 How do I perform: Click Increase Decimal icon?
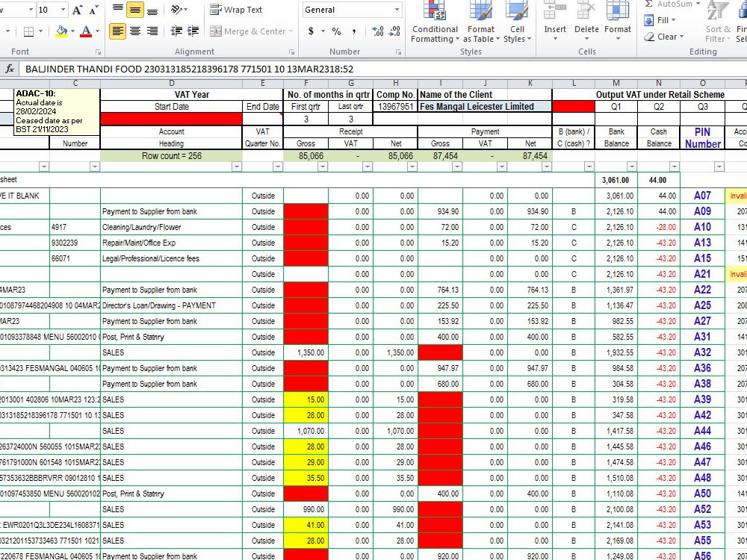click(378, 31)
